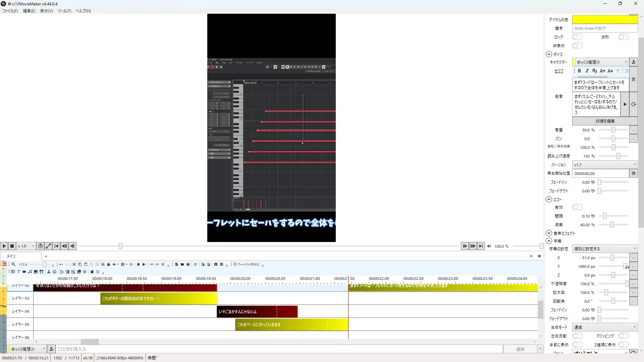Image resolution: width=644 pixels, height=362 pixels.
Task: Click the 抑揚を編集 button
Action: [x=605, y=121]
